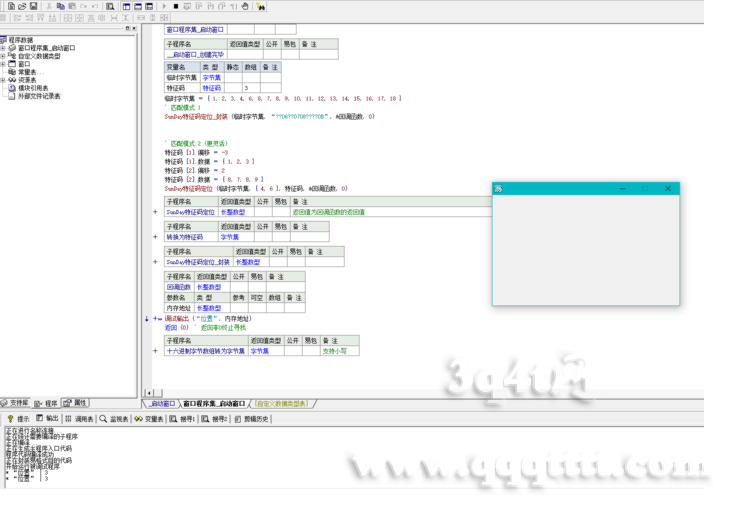Click the third window layout toolbar icon
The height and width of the screenshot is (519, 734).
coord(149,6)
